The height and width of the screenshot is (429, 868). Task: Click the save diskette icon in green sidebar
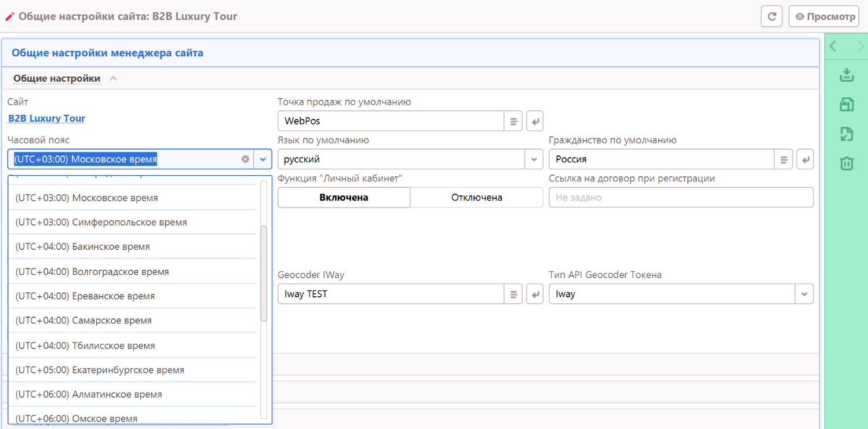point(847,104)
